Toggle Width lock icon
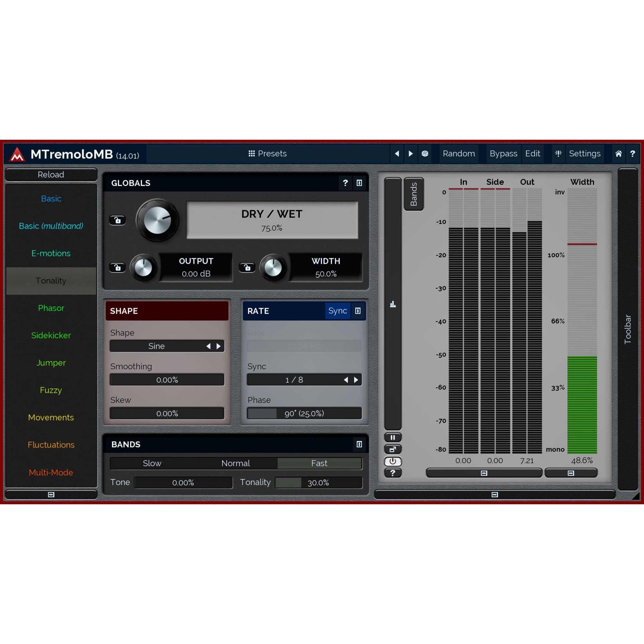Image resolution: width=644 pixels, height=644 pixels. (247, 267)
